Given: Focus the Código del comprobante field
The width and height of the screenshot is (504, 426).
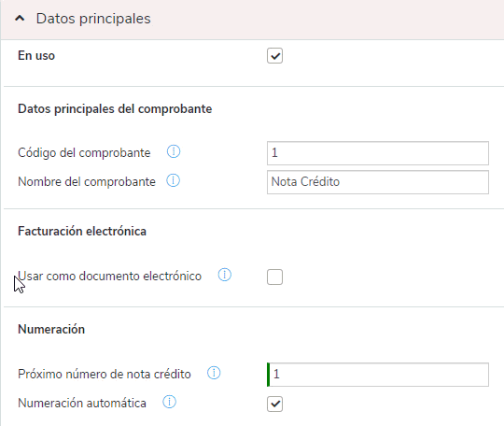Looking at the screenshot, I should (x=378, y=153).
